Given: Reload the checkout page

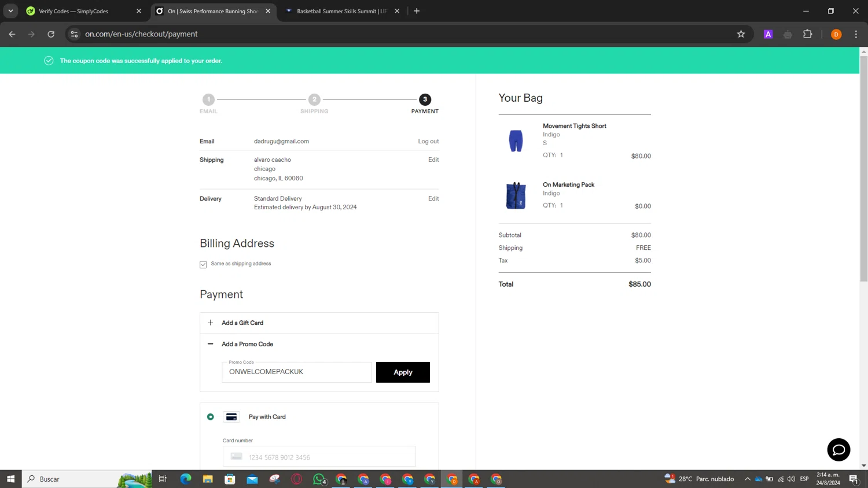Looking at the screenshot, I should (51, 34).
